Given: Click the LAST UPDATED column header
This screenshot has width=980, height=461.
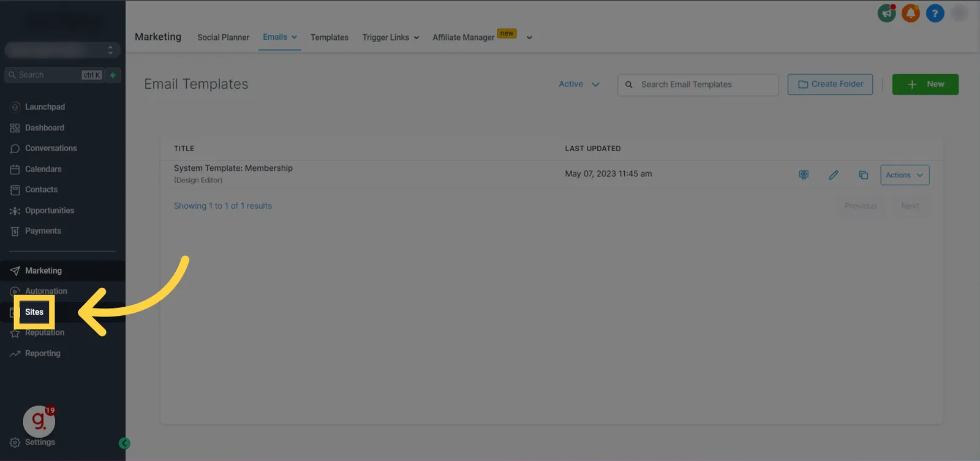Looking at the screenshot, I should pos(592,149).
